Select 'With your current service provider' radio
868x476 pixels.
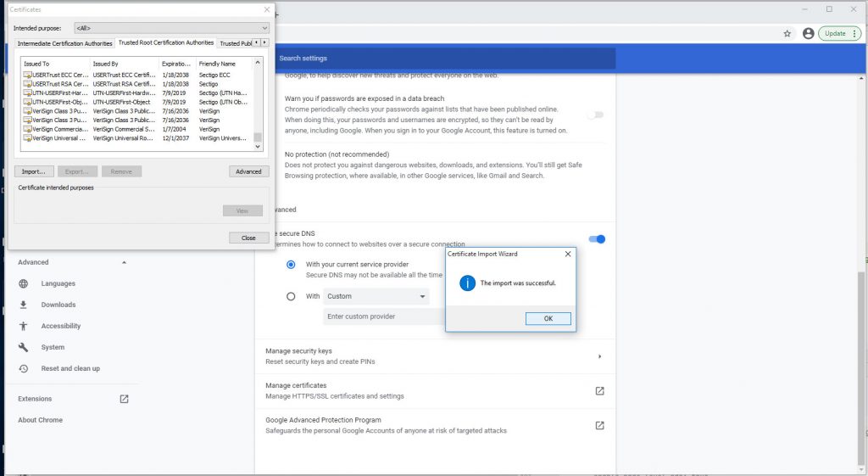[x=291, y=265]
